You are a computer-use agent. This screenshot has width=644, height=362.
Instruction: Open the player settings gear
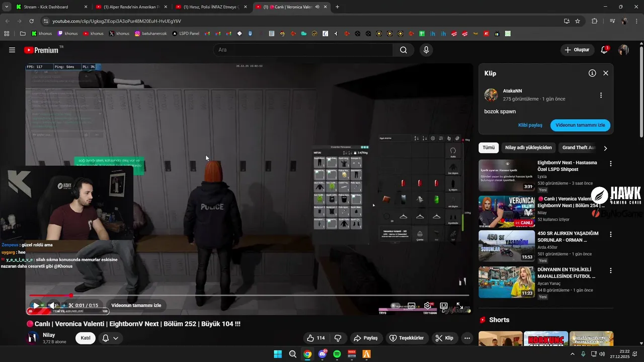click(428, 305)
